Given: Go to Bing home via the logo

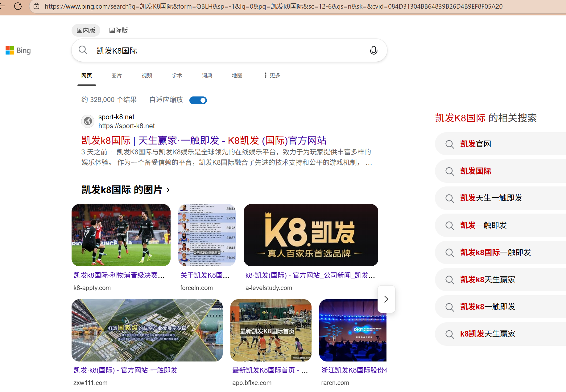Looking at the screenshot, I should click(18, 50).
